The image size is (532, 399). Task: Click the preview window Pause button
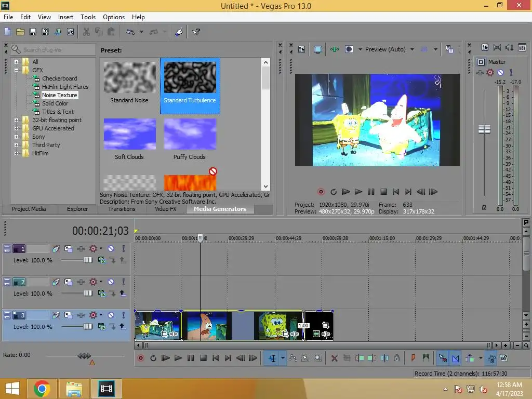(x=371, y=192)
